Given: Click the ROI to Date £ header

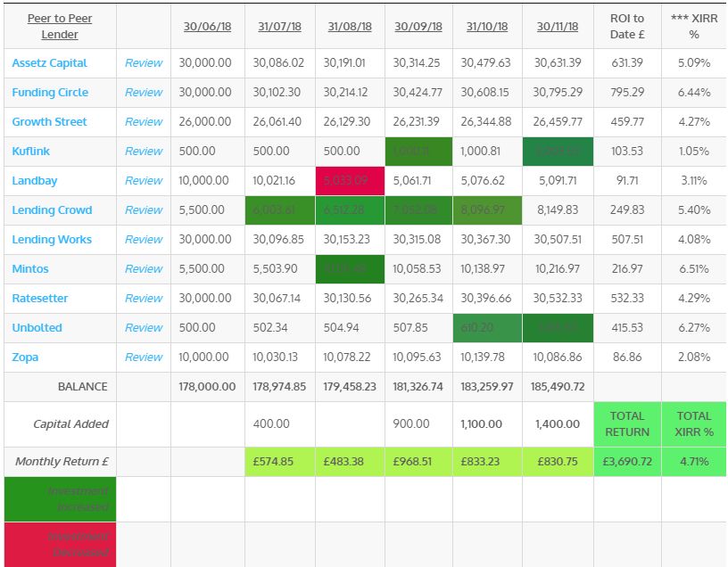Looking at the screenshot, I should (627, 27).
